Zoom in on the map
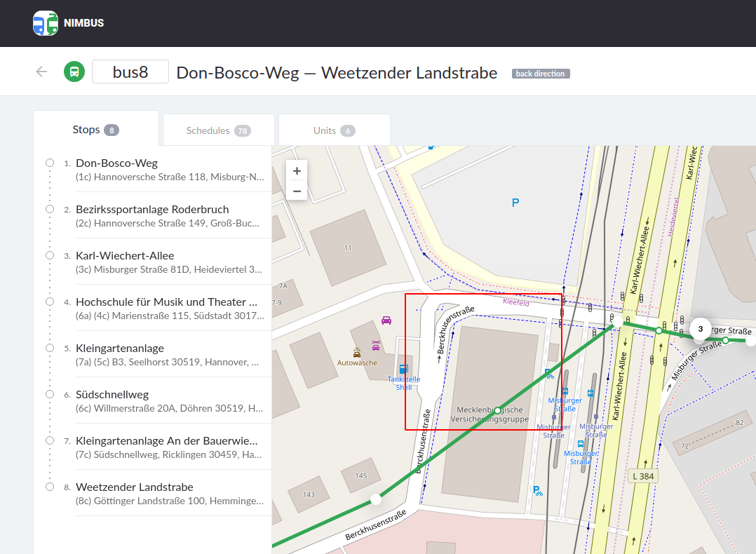This screenshot has width=756, height=554. coord(297,171)
